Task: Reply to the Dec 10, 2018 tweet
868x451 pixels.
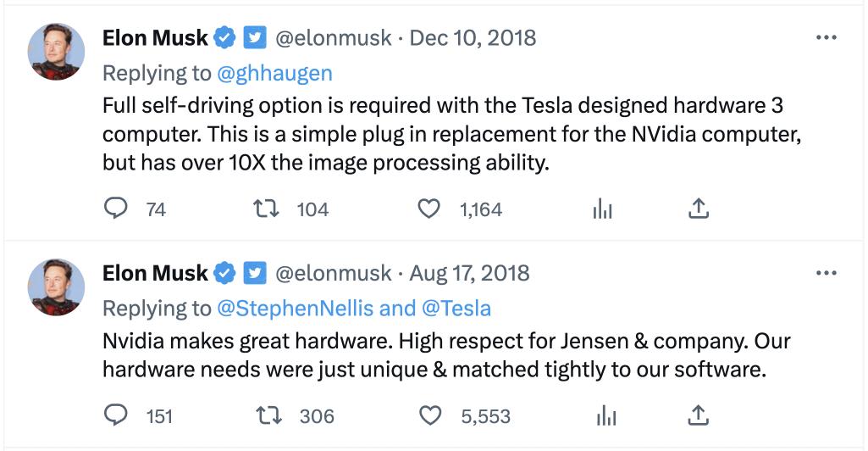Action: [x=115, y=209]
